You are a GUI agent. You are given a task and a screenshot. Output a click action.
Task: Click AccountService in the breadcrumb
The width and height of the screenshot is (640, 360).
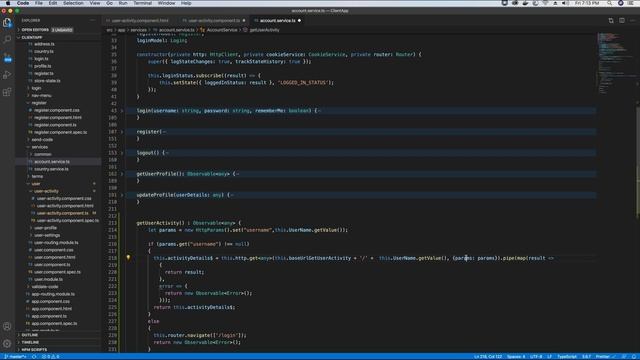[x=222, y=30]
